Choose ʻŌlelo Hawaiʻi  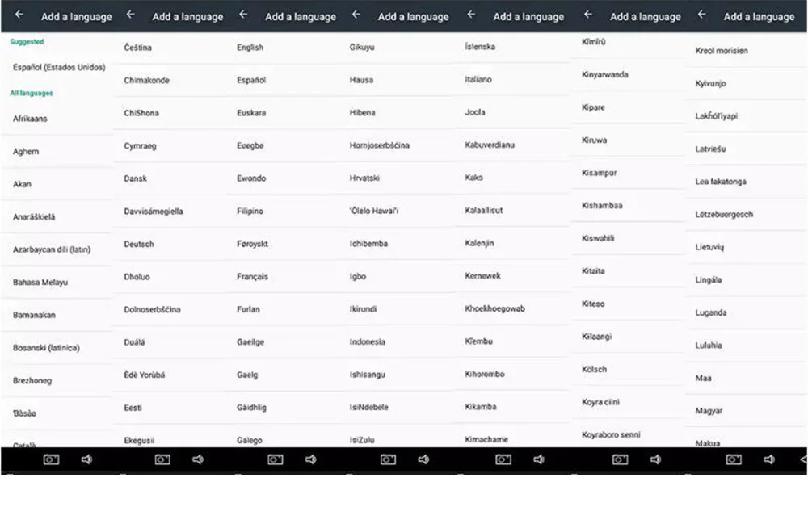(396, 211)
